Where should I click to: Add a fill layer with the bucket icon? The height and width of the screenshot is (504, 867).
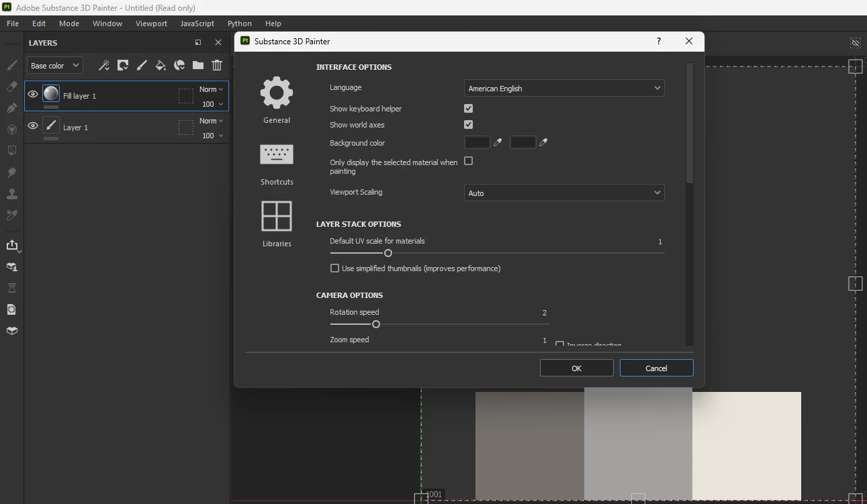[161, 65]
